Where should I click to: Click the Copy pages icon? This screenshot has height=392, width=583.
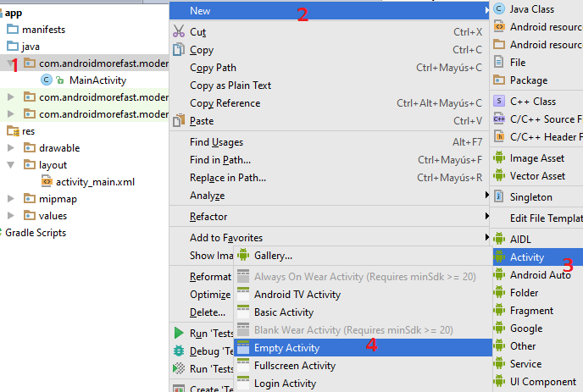pos(179,49)
